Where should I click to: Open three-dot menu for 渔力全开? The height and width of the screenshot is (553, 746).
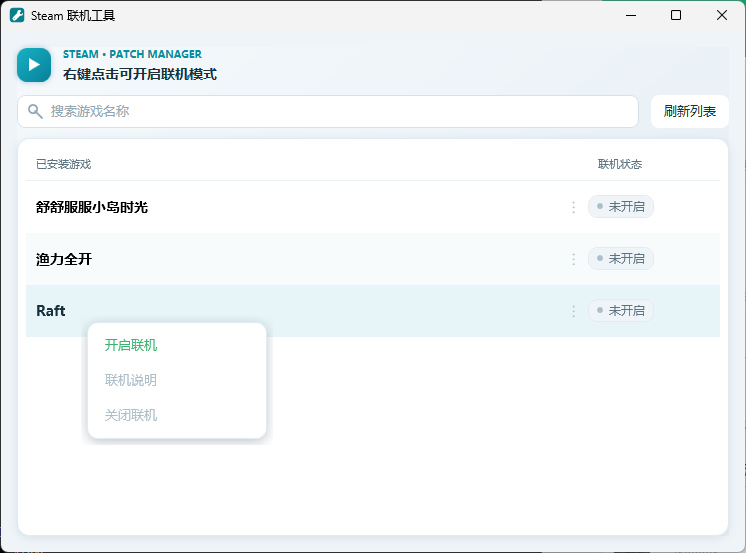[x=573, y=259]
